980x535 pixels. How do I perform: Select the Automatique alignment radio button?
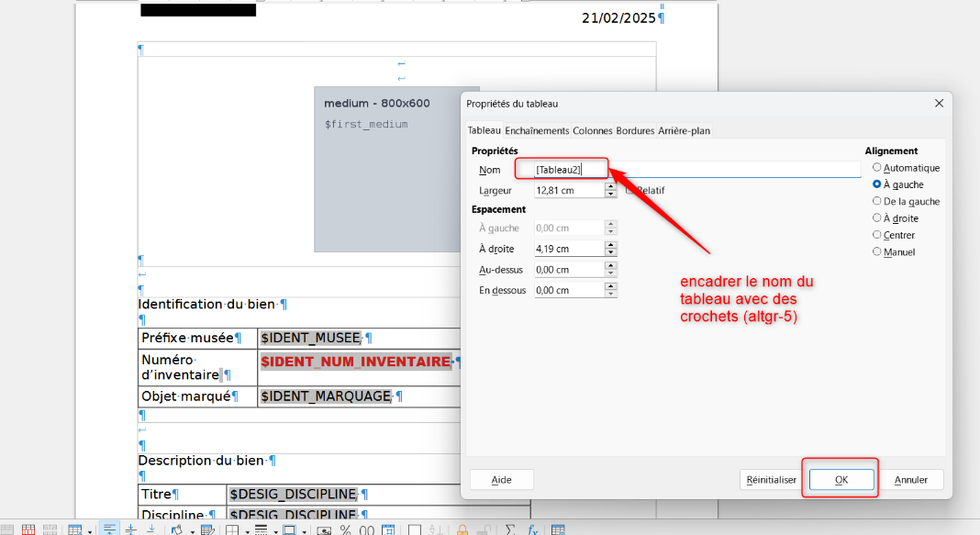(877, 168)
